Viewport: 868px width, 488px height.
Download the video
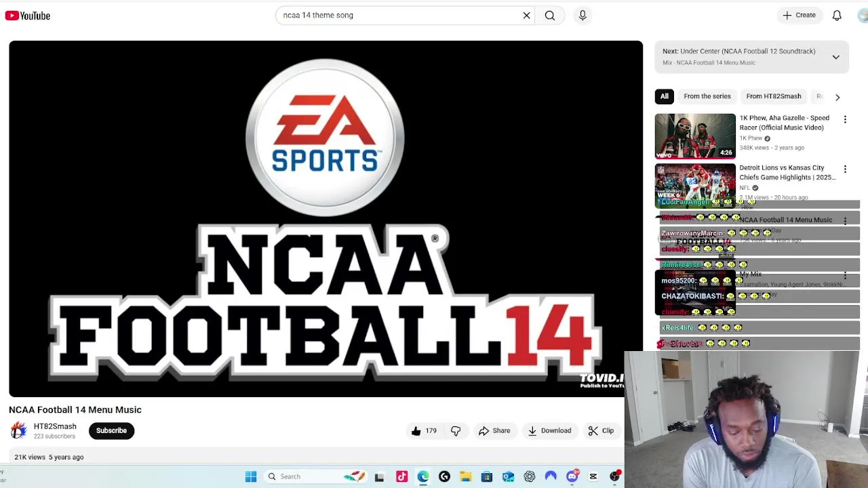coord(549,430)
